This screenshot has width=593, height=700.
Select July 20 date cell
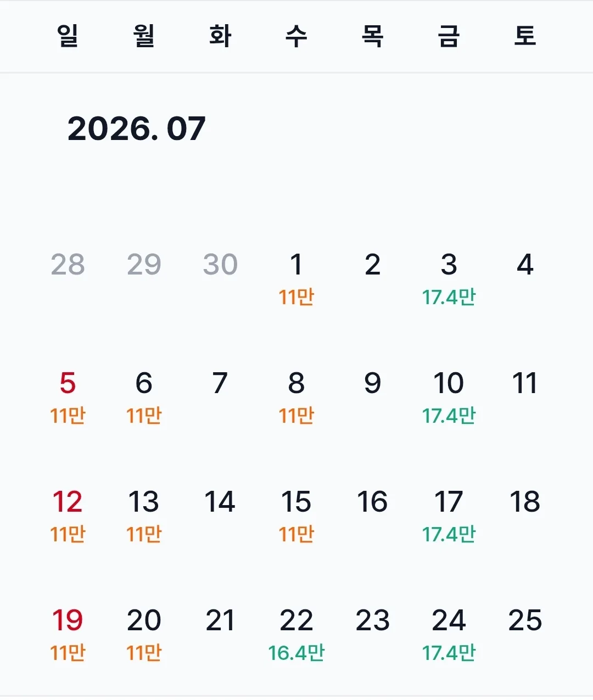tap(144, 635)
